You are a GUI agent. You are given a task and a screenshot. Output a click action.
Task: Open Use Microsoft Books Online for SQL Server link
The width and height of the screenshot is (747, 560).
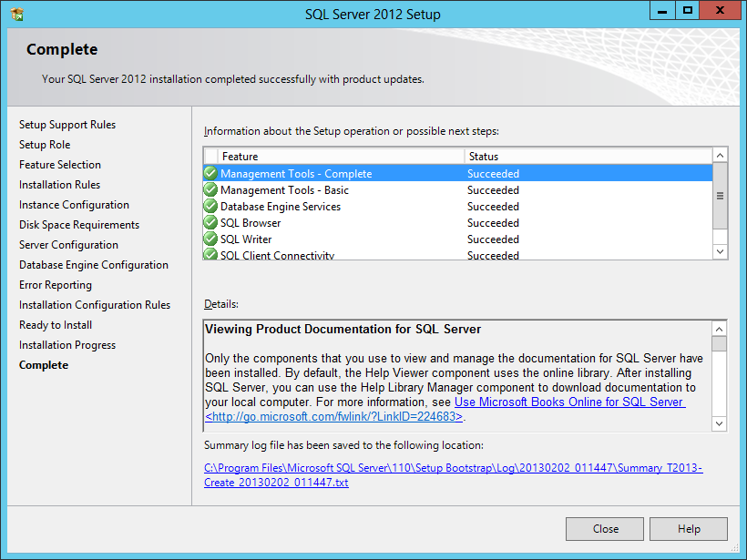pyautogui.click(x=569, y=402)
